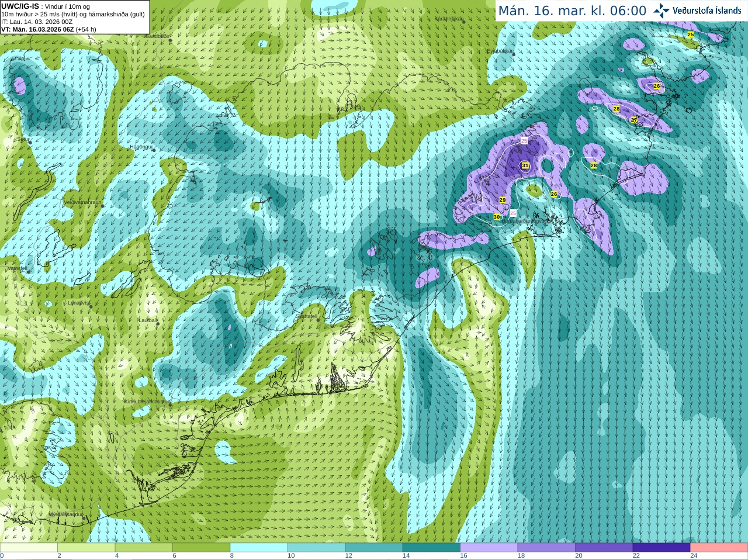Click the yellow 27 gust marker
The width and height of the screenshot is (748, 560).
pos(634,120)
